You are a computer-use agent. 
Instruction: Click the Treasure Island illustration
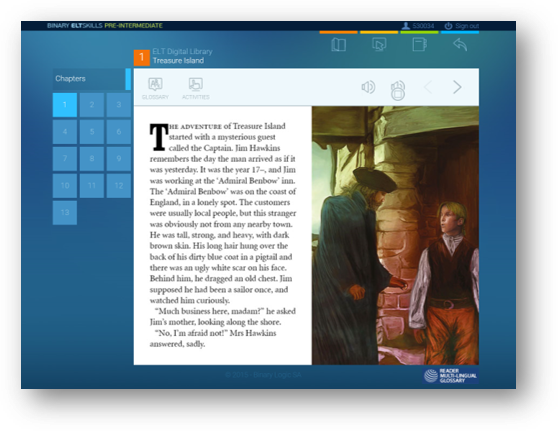pyautogui.click(x=395, y=235)
